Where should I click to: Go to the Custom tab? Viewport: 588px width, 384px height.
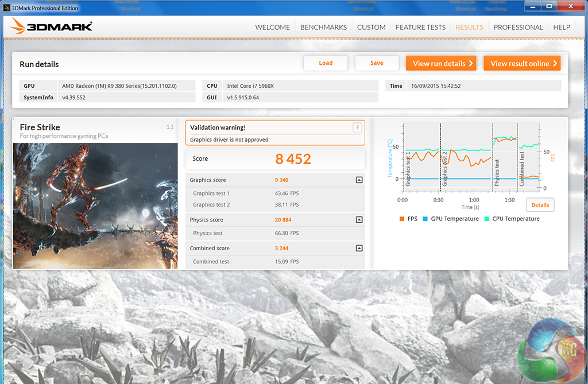pyautogui.click(x=371, y=27)
